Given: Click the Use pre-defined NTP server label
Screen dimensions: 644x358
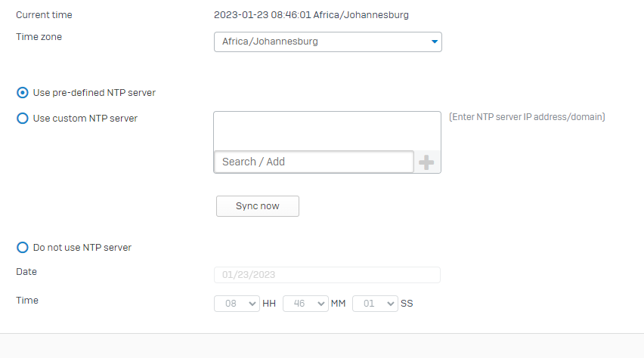Looking at the screenshot, I should [94, 93].
